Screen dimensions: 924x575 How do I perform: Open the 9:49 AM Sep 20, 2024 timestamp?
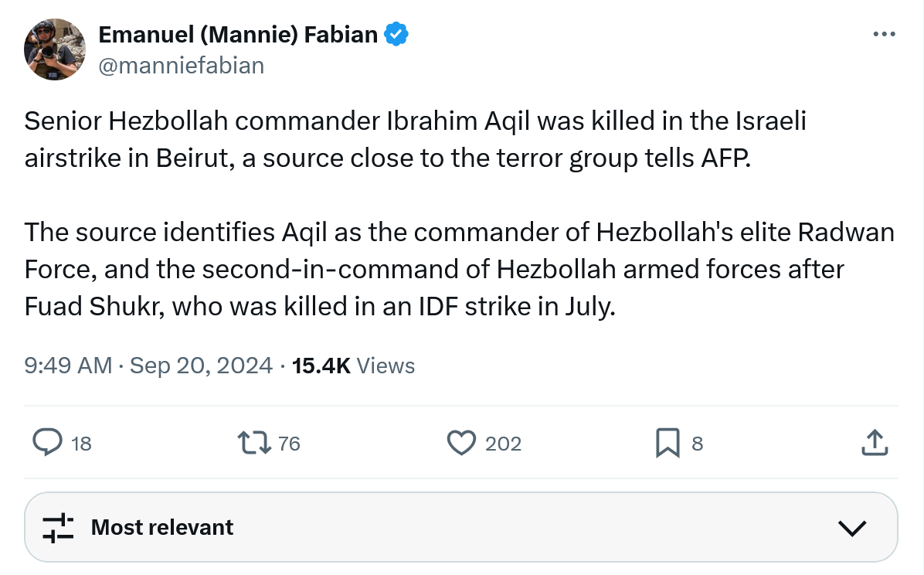[x=148, y=366]
